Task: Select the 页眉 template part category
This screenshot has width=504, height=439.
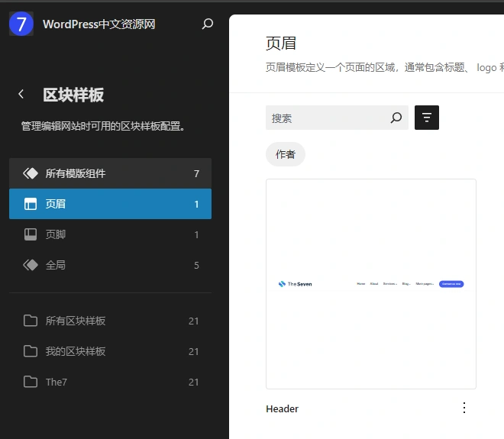Action: coord(110,204)
